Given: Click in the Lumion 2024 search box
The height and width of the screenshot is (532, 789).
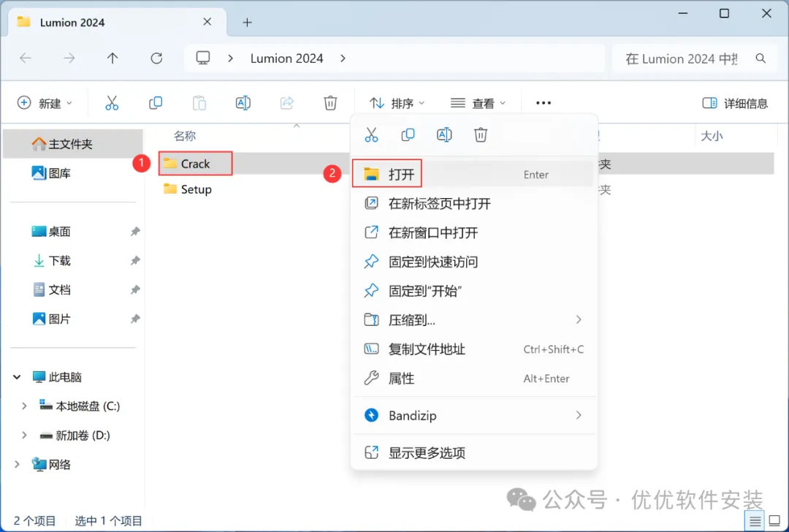Looking at the screenshot, I should tap(682, 59).
